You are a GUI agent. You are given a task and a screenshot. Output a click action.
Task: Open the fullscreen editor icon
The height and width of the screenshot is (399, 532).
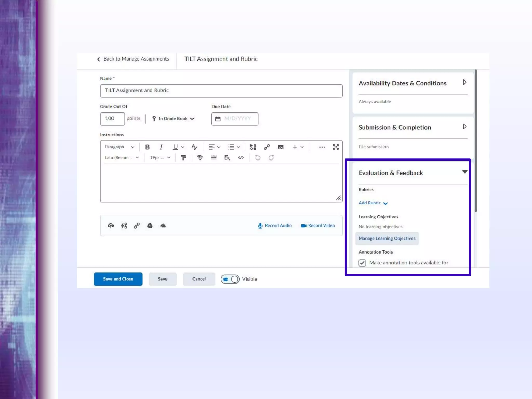pos(336,147)
